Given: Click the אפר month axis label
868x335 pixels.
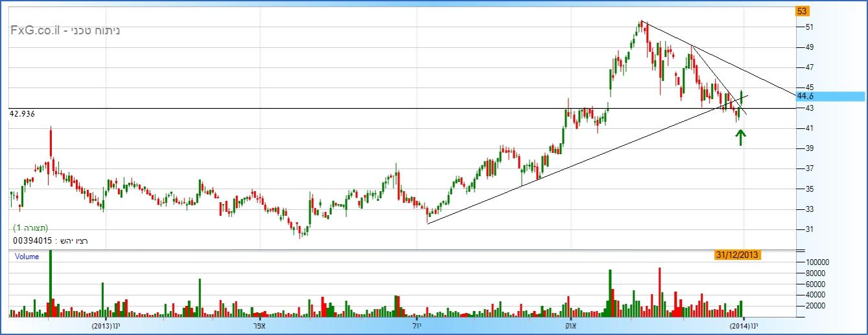Looking at the screenshot, I should tap(261, 325).
